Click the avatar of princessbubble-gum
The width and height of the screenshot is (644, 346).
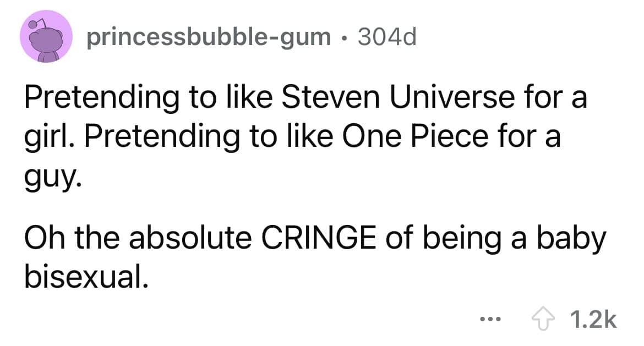point(46,36)
